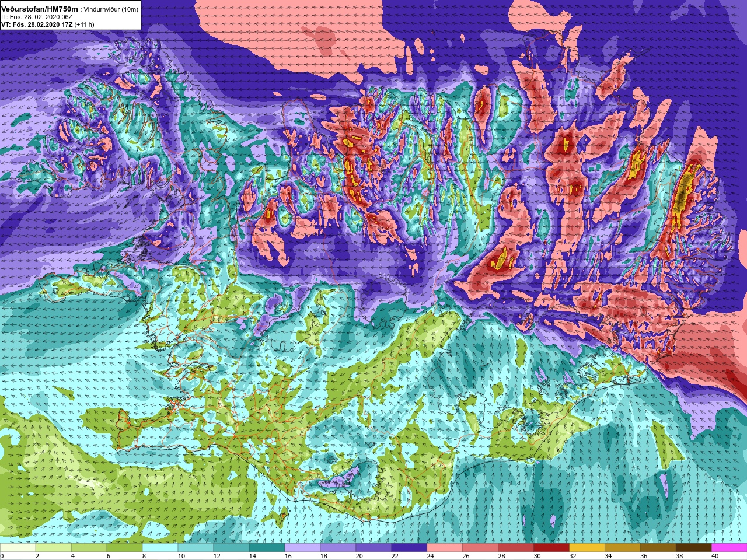Click the legend value label 32
This screenshot has height=560, width=747.
pyautogui.click(x=573, y=556)
